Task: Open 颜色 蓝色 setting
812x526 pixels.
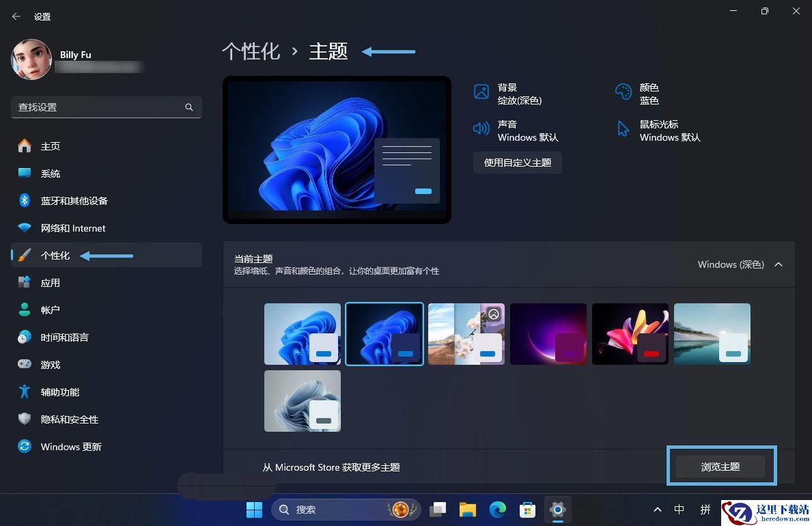Action: pyautogui.click(x=637, y=94)
